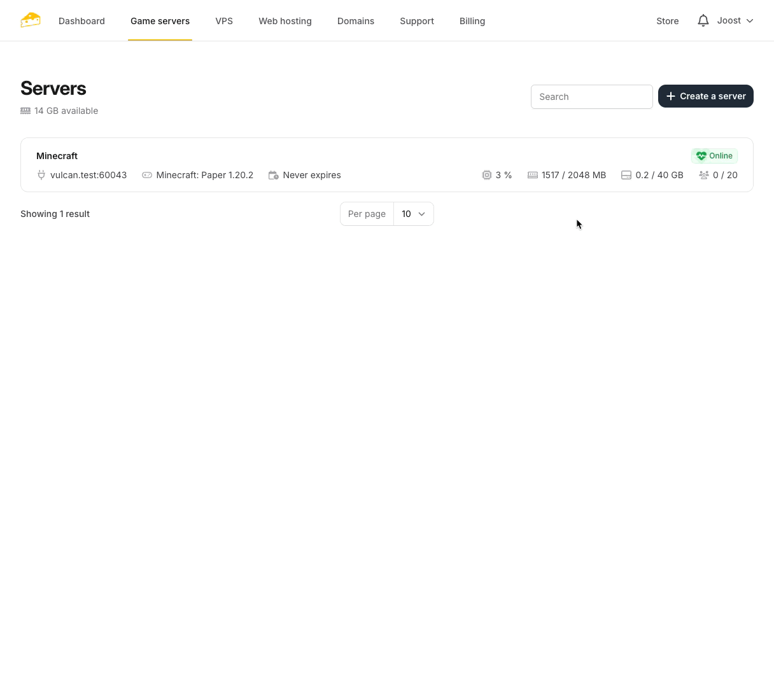
Task: Open the Store link
Action: click(x=667, y=21)
